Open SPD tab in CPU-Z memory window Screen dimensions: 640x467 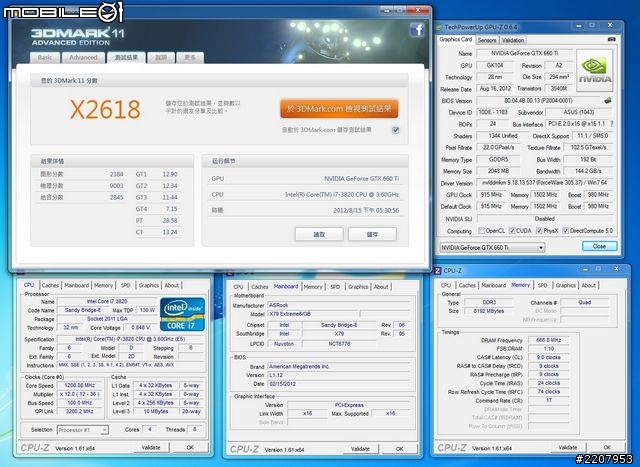[x=542, y=285]
